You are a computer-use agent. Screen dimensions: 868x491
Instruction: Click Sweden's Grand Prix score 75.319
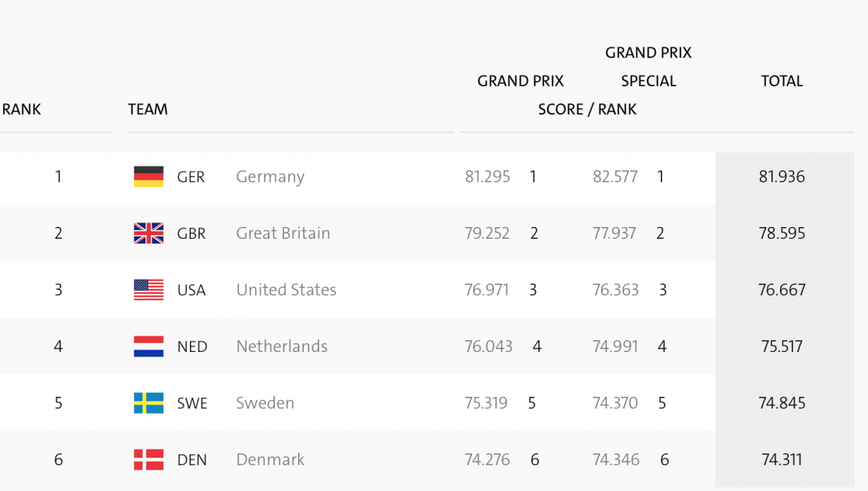pyautogui.click(x=486, y=403)
